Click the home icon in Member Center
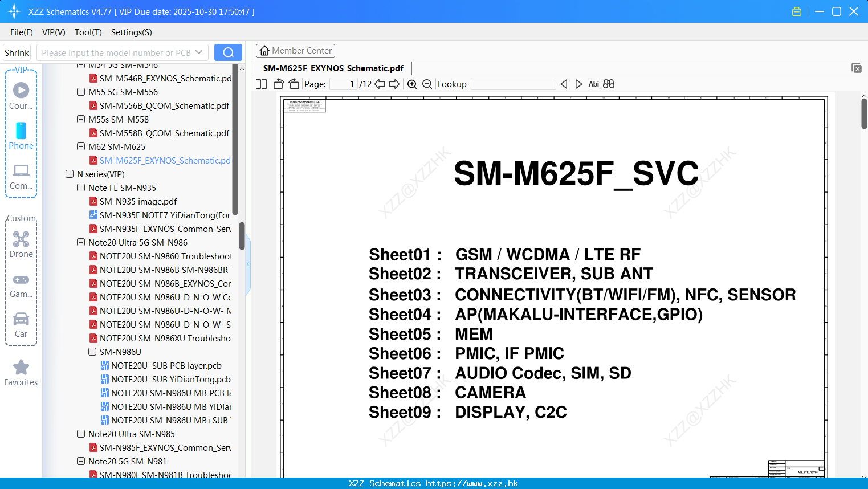 pos(264,51)
